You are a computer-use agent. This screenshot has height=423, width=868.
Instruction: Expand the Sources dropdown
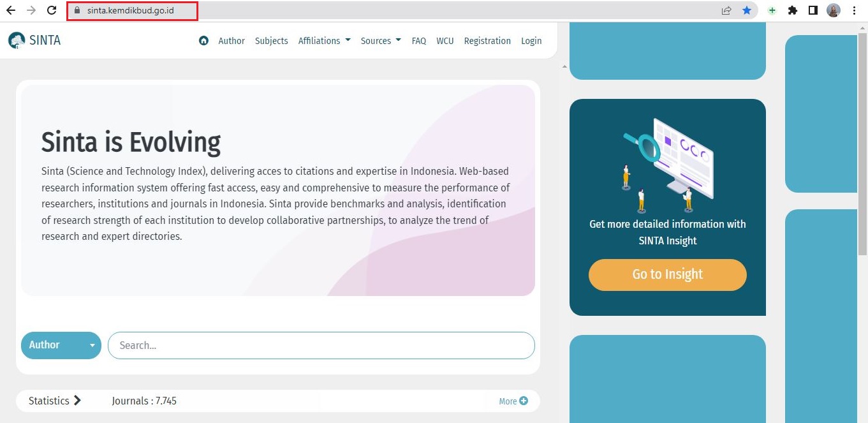point(381,41)
